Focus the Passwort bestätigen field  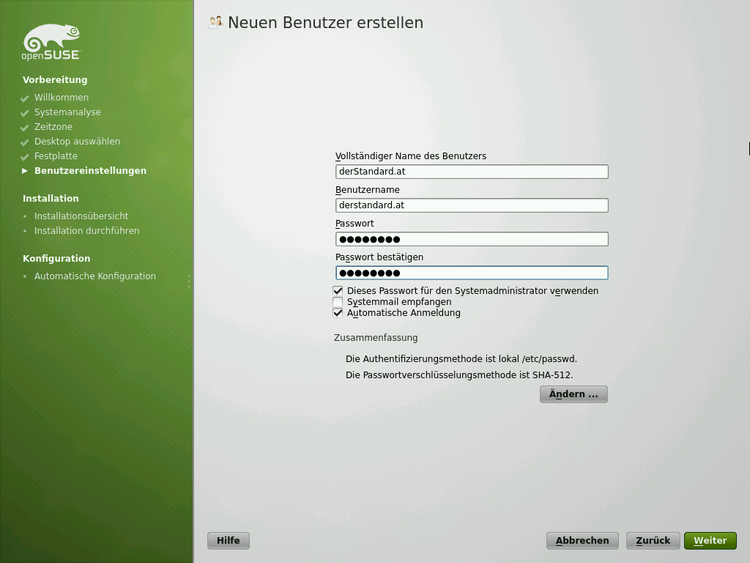471,273
